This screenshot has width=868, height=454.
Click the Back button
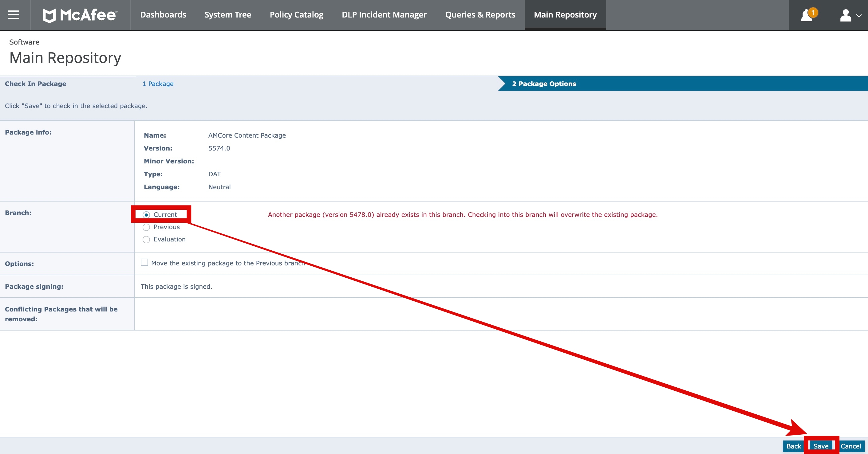(x=794, y=446)
